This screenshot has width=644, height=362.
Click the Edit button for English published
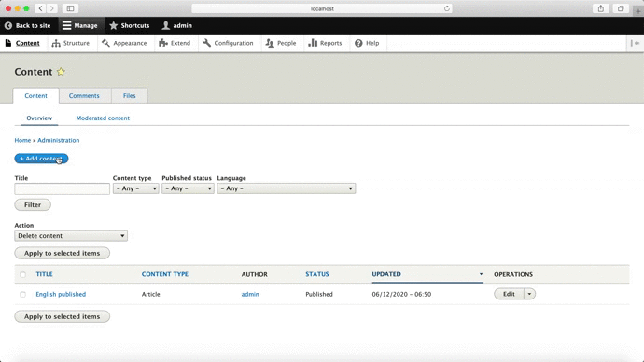click(x=509, y=294)
